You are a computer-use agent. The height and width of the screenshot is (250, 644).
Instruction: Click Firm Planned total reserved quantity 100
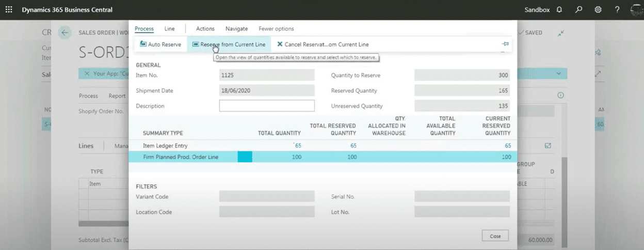coord(351,157)
